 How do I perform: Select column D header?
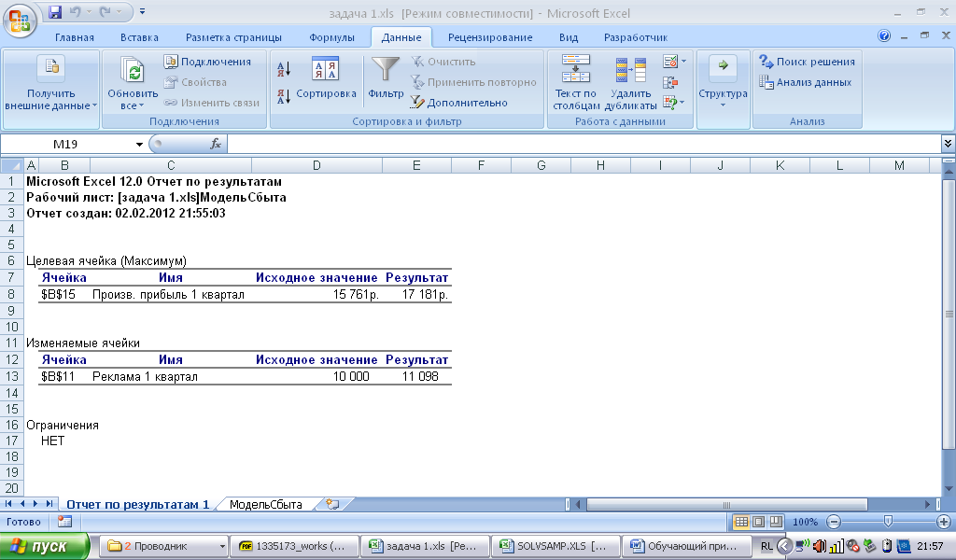click(x=316, y=165)
